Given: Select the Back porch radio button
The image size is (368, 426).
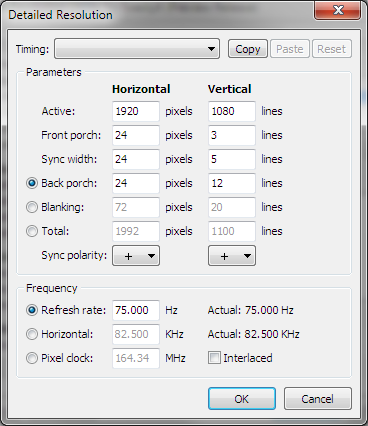Looking at the screenshot, I should 32,183.
